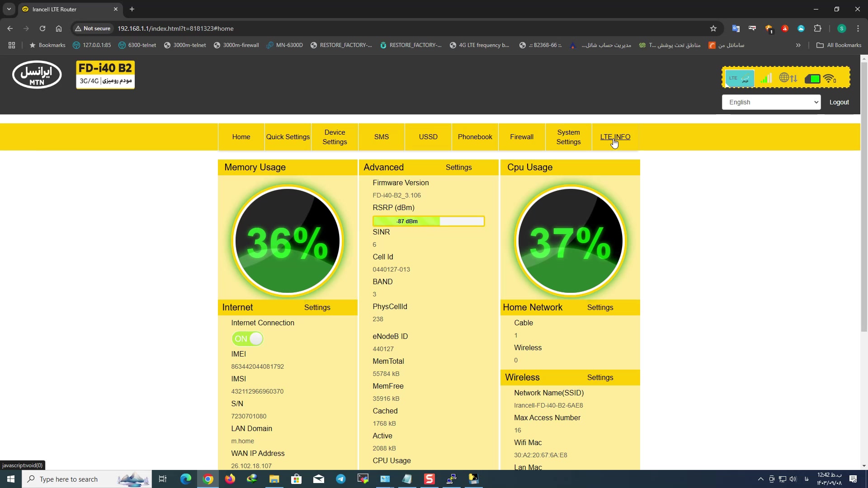Open All Bookmarks folder
This screenshot has height=488, width=868.
839,45
